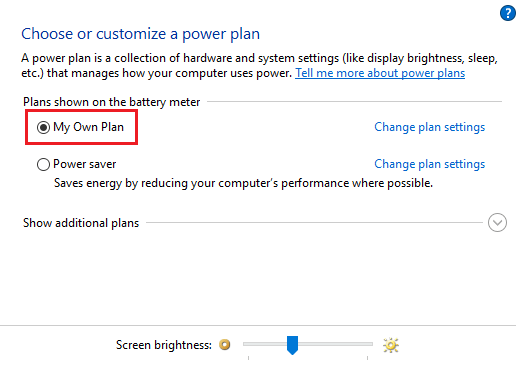The height and width of the screenshot is (368, 516).
Task: Select the Power saver radio button
Action: pos(43,164)
